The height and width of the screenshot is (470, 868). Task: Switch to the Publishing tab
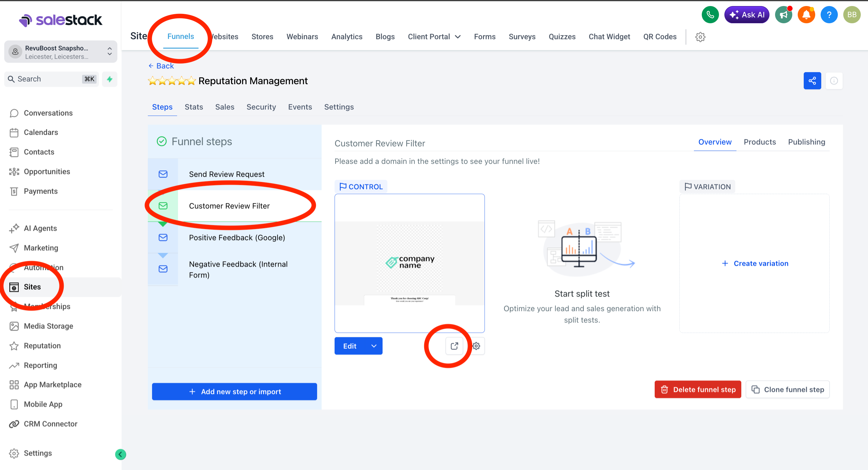[806, 142]
